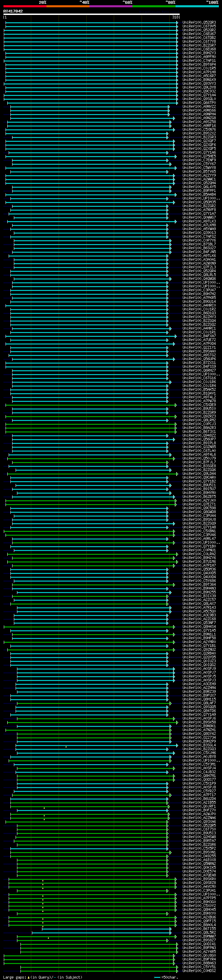Click the red 20% identity legend bar
The image size is (222, 980).
click(x=25, y=6)
